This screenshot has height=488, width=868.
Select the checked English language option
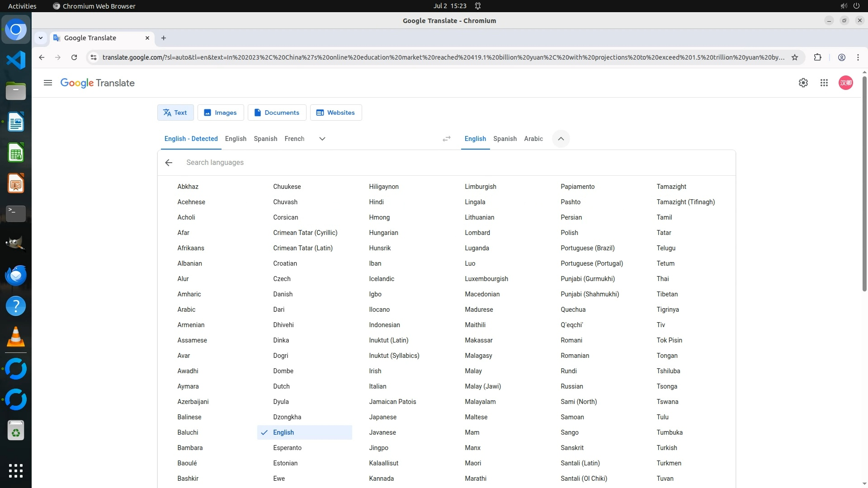[283, 432]
